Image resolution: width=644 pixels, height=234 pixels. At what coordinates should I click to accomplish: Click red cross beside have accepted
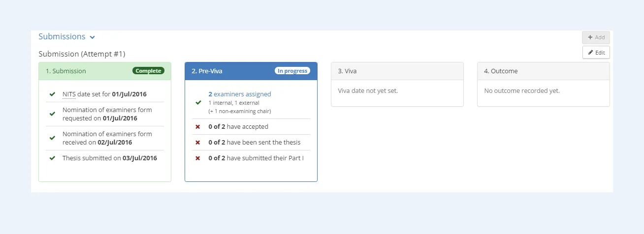[198, 127]
